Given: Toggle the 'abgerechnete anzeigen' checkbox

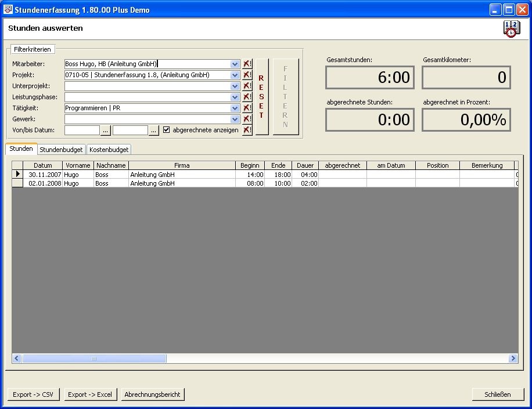Looking at the screenshot, I should (x=167, y=131).
